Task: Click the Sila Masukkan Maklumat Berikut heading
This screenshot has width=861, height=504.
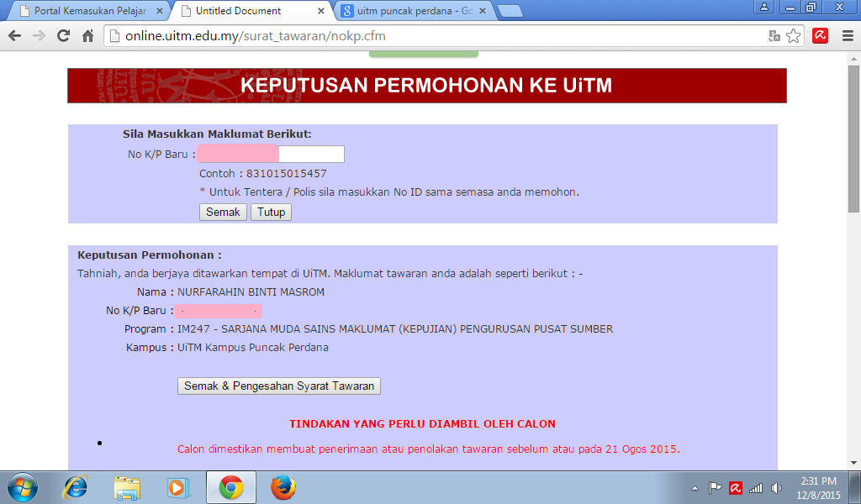Action: point(217,134)
